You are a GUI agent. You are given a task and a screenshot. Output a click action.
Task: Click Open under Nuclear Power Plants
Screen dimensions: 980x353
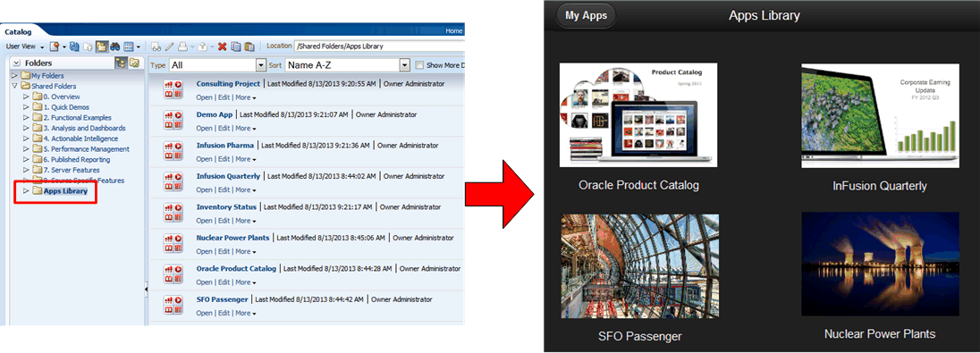(x=205, y=251)
